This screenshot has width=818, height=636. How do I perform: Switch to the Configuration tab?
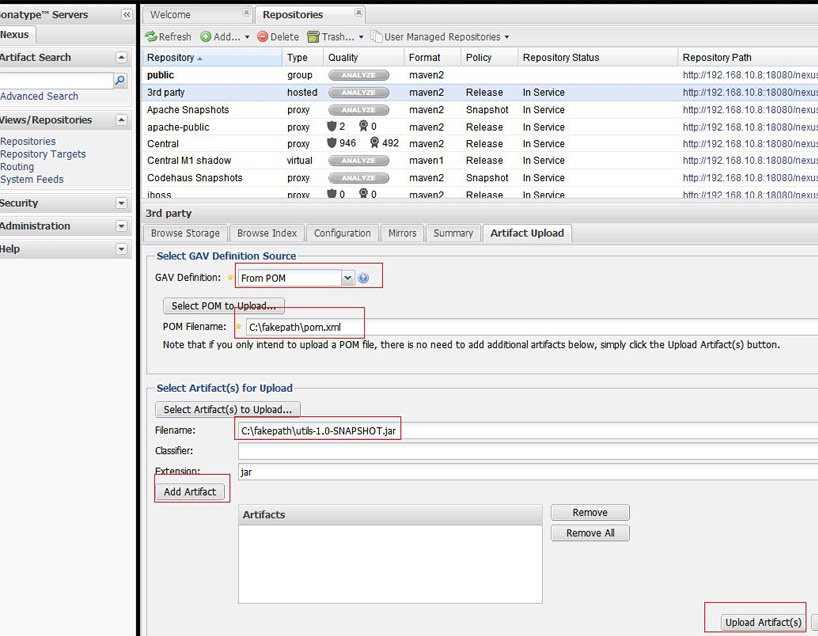pos(342,233)
